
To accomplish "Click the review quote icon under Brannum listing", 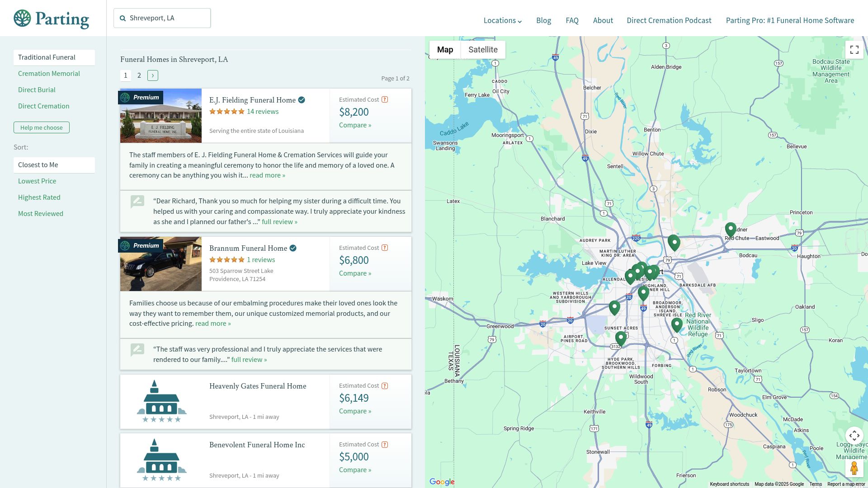I will click(137, 350).
